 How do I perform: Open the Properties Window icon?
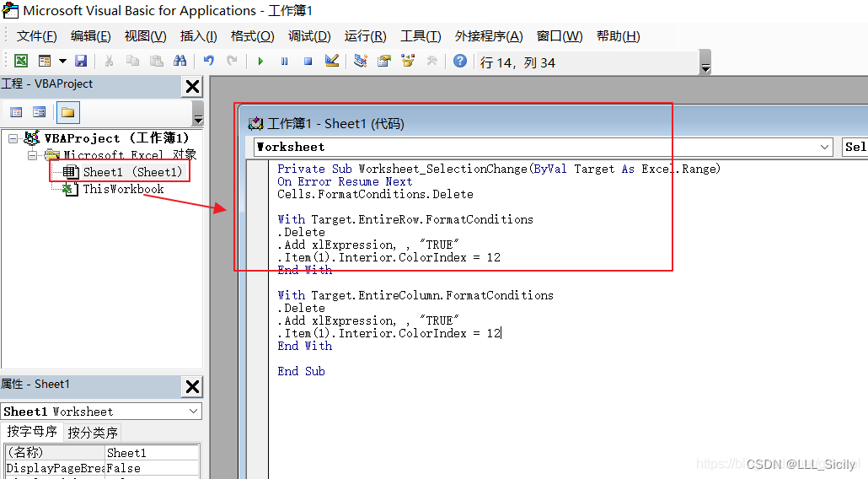point(384,61)
